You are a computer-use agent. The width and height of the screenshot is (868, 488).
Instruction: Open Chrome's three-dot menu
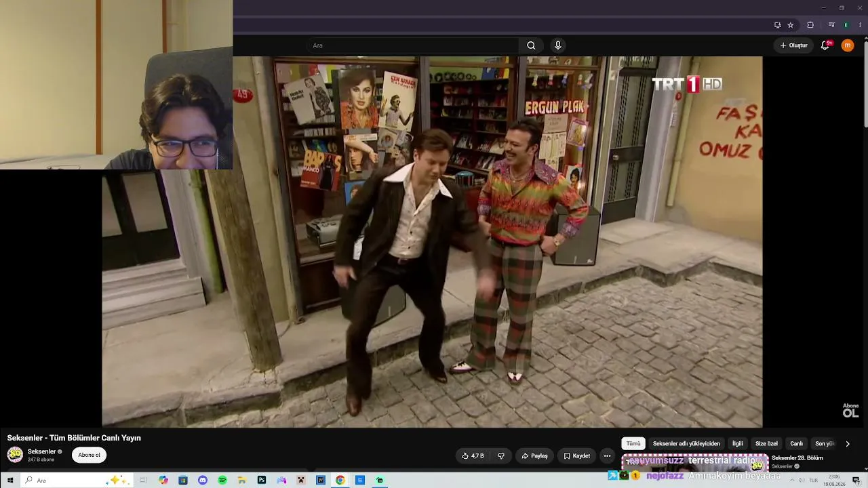click(860, 25)
